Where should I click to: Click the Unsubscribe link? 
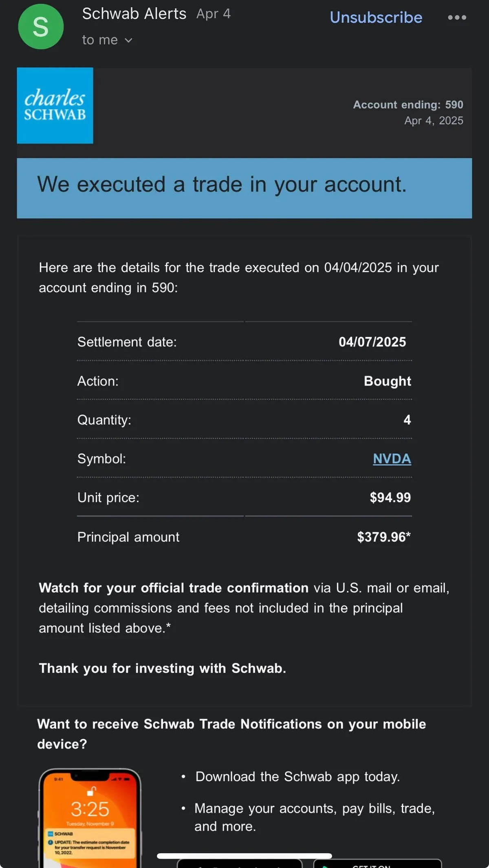point(376,18)
